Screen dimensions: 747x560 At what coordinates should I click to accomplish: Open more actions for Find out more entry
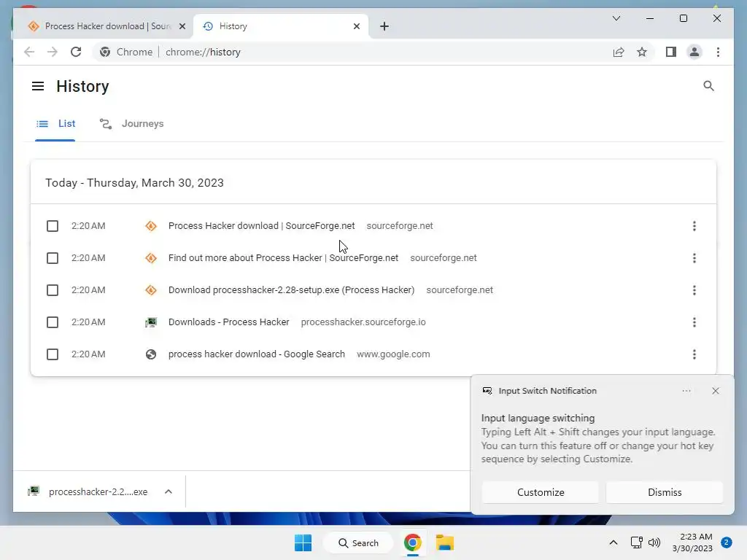click(x=694, y=258)
